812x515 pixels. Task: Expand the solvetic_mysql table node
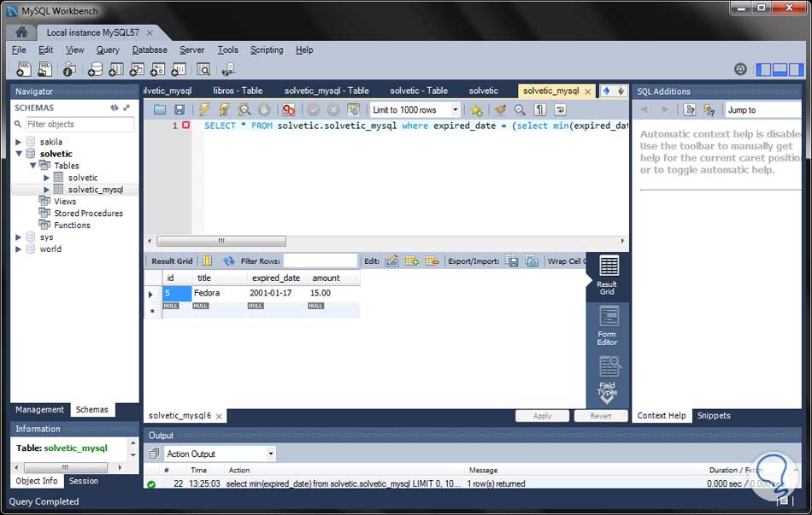point(46,190)
